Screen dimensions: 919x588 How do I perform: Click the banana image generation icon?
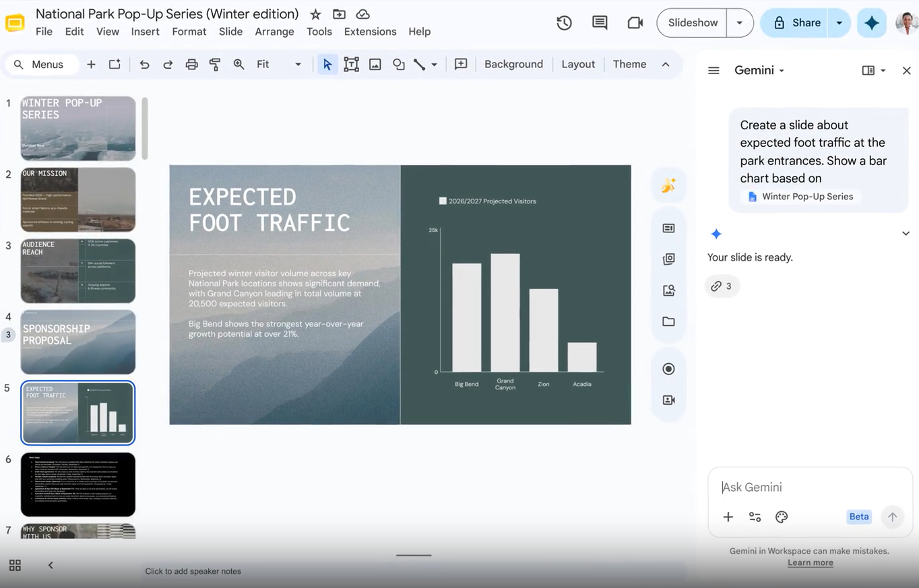point(668,186)
